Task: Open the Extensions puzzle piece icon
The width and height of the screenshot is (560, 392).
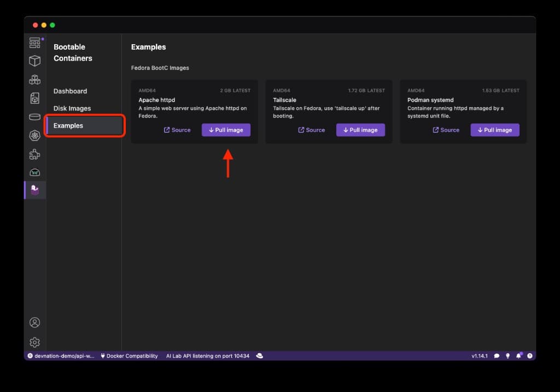Action: click(34, 154)
